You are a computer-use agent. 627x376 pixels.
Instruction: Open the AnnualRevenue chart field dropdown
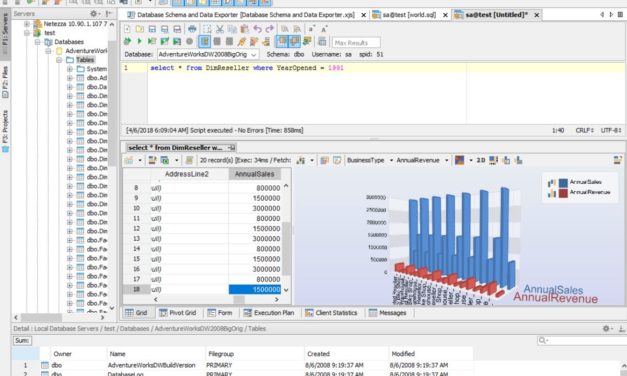coord(447,160)
